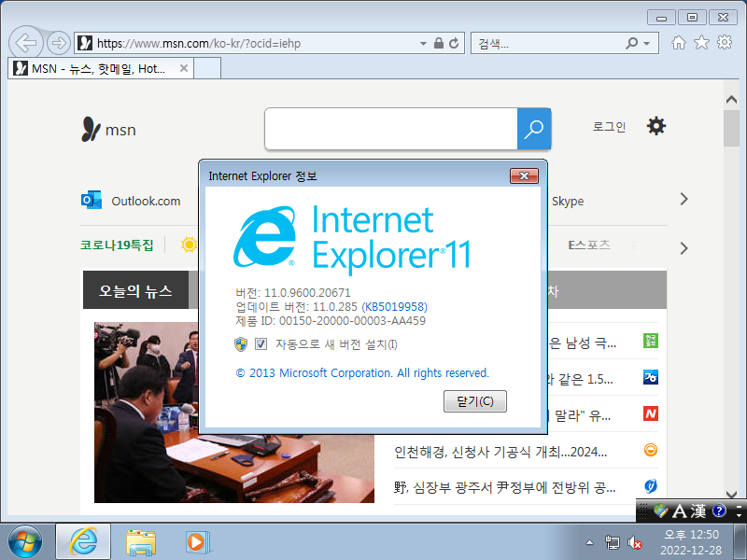Click the browser Forward arrow button
This screenshot has width=747, height=560.
(x=59, y=43)
